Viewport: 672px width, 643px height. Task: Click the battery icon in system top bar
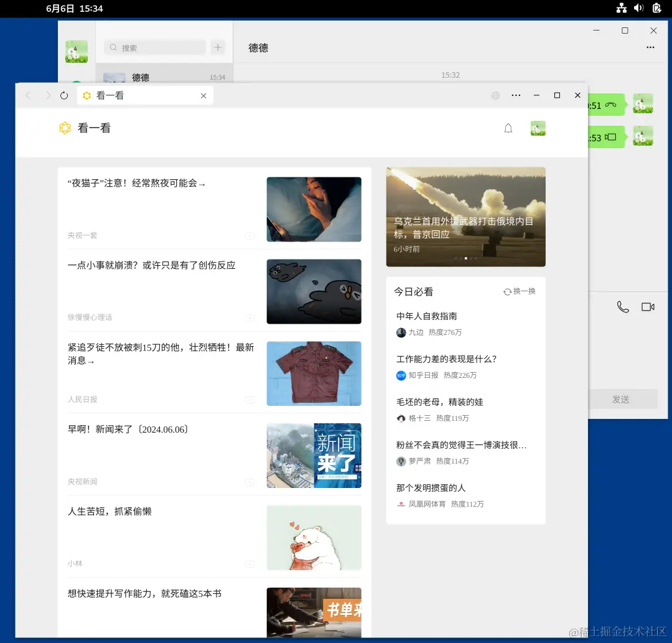click(656, 8)
